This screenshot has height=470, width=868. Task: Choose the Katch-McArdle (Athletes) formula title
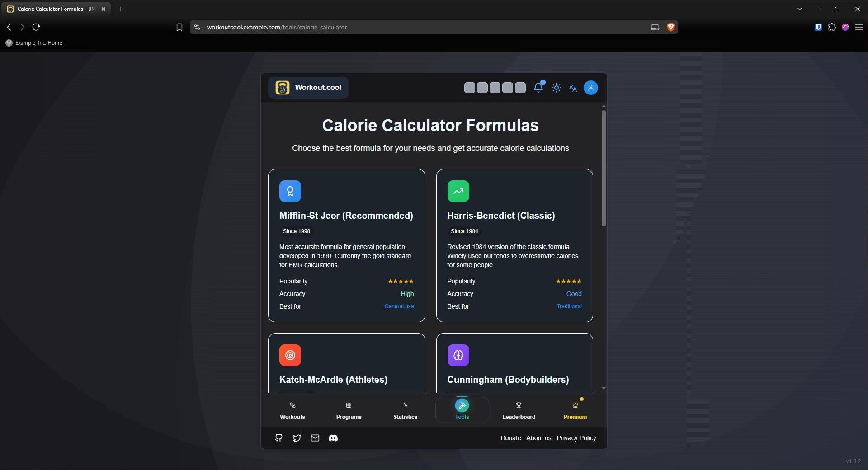pos(333,380)
